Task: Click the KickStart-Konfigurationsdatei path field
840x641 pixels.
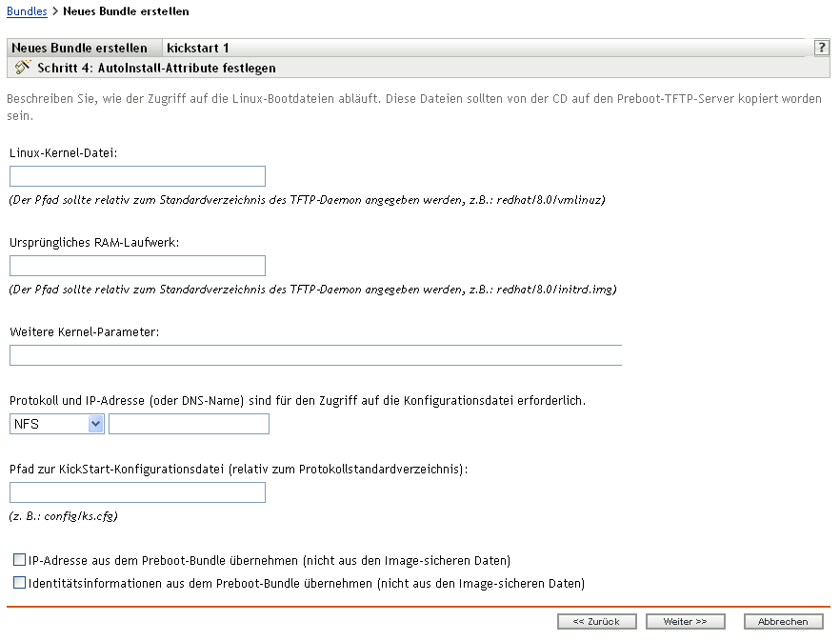Action: (x=137, y=491)
